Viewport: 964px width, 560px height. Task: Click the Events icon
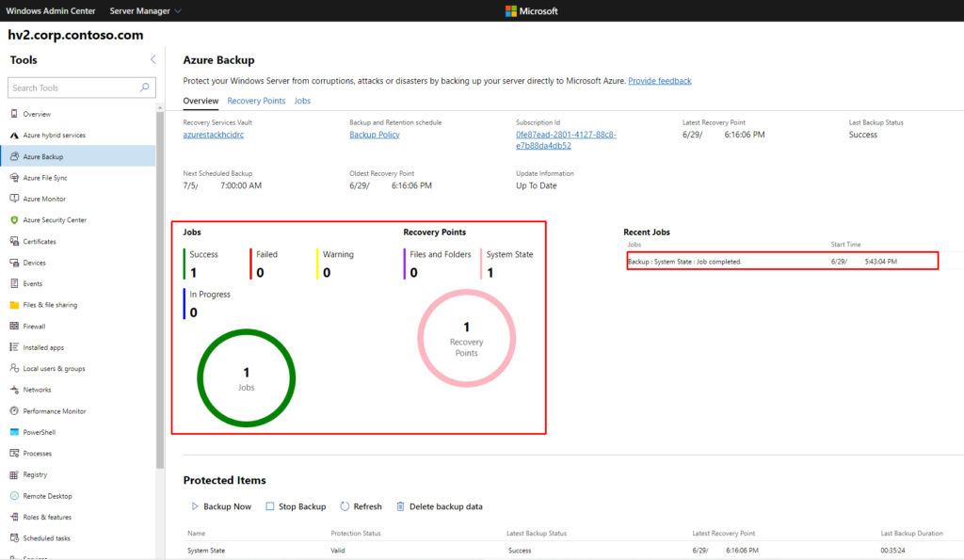[x=14, y=283]
